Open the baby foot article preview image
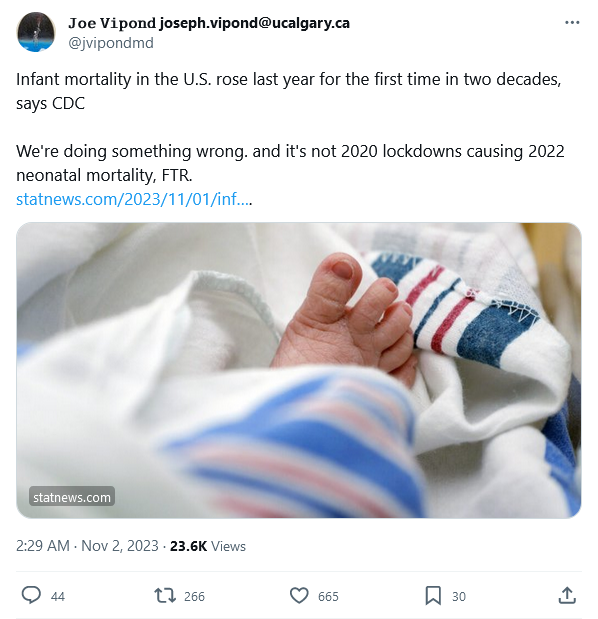 coord(299,370)
